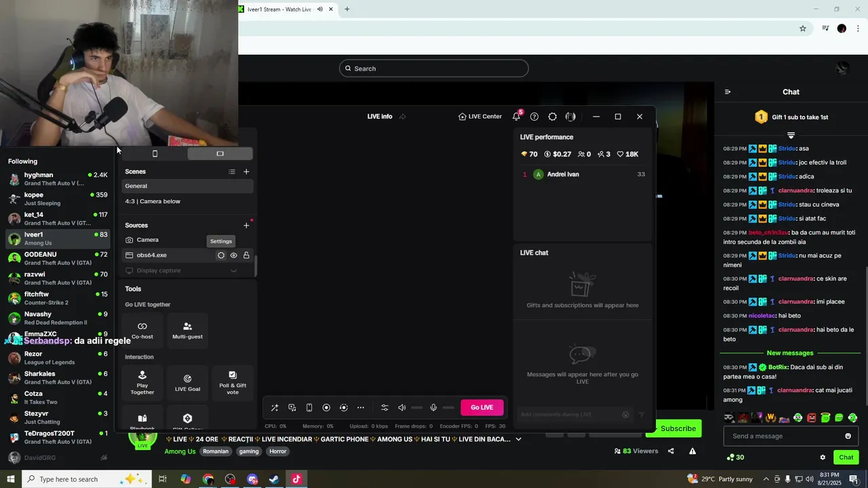Share the stream with share icon
Viewport: 868px width, 488px height.
click(671, 451)
